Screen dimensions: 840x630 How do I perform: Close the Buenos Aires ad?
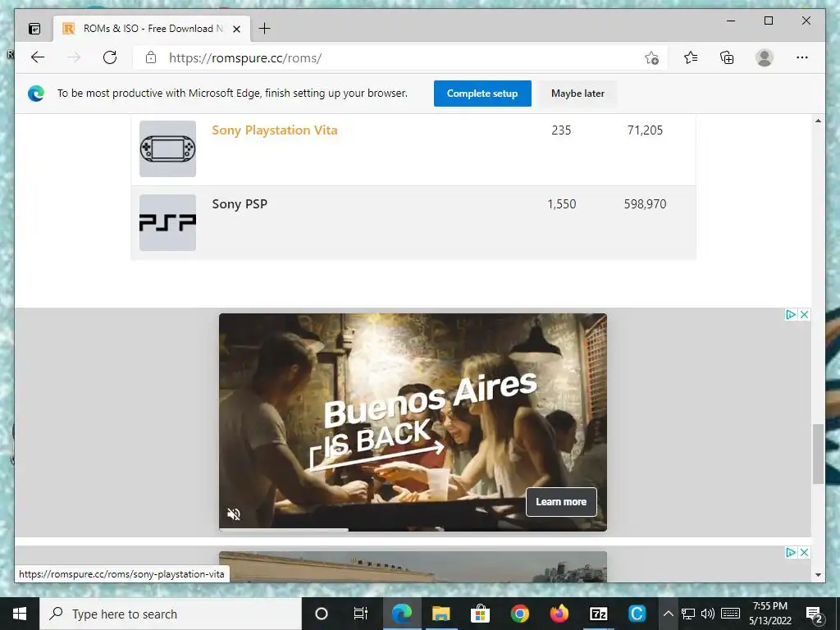click(804, 314)
